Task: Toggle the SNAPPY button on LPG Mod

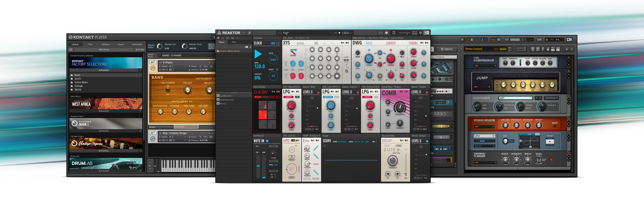Action: point(289,97)
